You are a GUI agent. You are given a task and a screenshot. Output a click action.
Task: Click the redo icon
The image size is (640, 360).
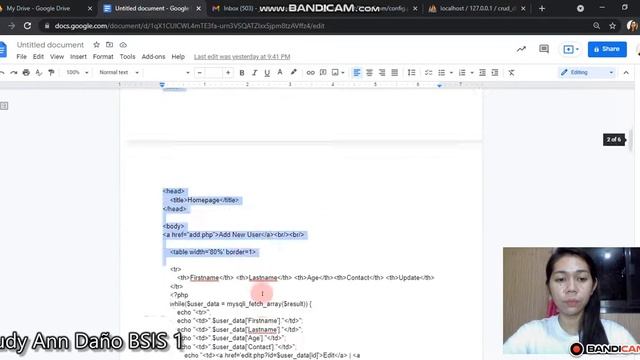point(14,73)
